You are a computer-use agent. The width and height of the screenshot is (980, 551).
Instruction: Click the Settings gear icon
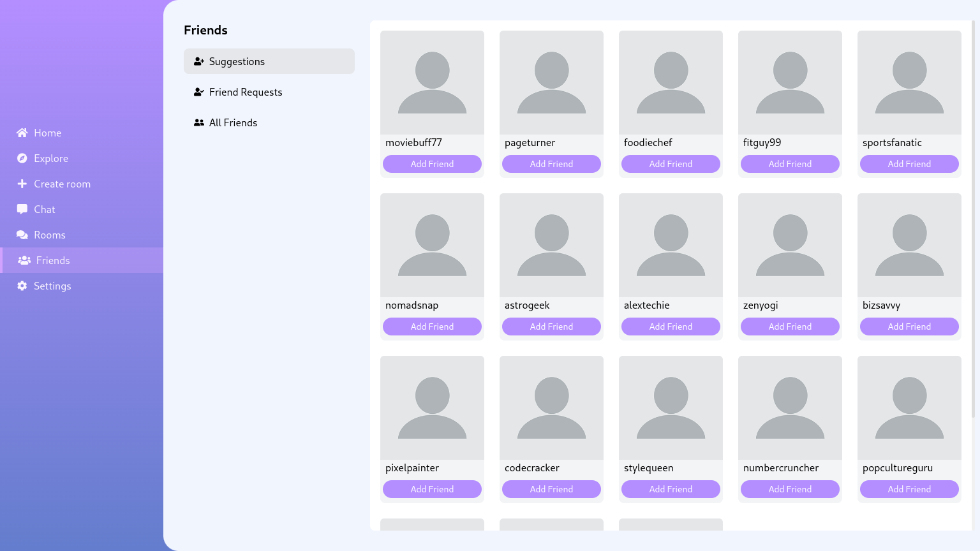[22, 286]
